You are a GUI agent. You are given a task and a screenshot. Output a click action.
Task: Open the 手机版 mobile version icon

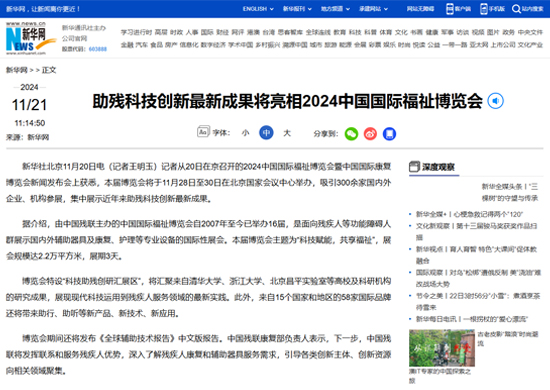[x=484, y=9]
